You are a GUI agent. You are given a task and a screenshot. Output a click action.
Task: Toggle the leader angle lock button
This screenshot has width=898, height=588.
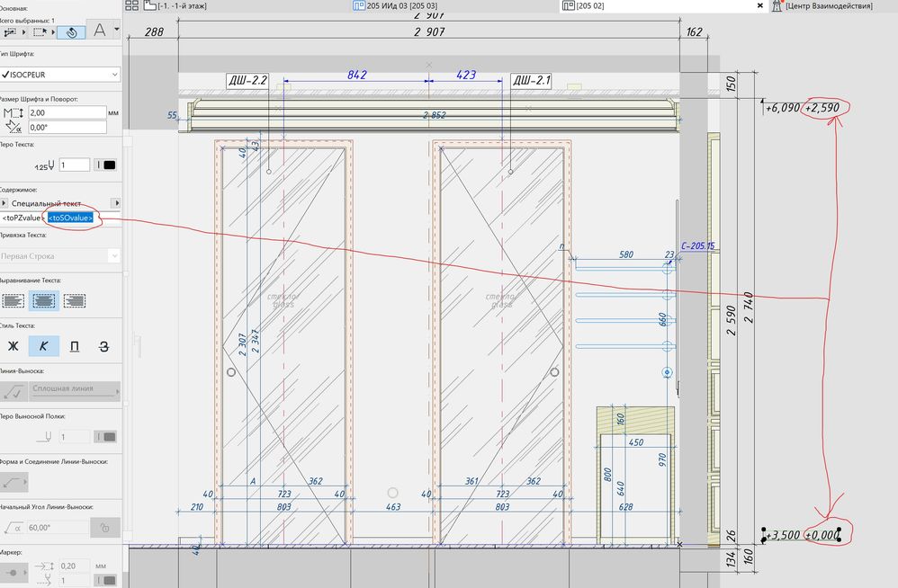click(x=104, y=528)
